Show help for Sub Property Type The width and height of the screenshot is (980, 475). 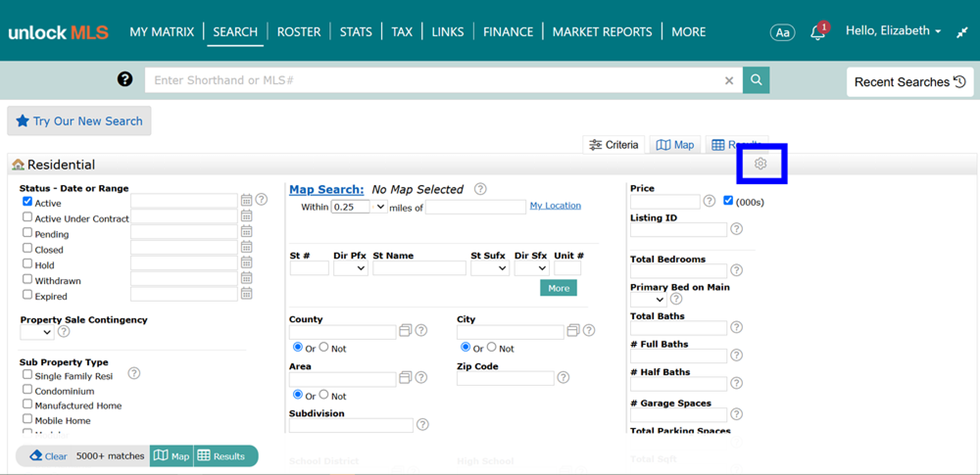134,373
